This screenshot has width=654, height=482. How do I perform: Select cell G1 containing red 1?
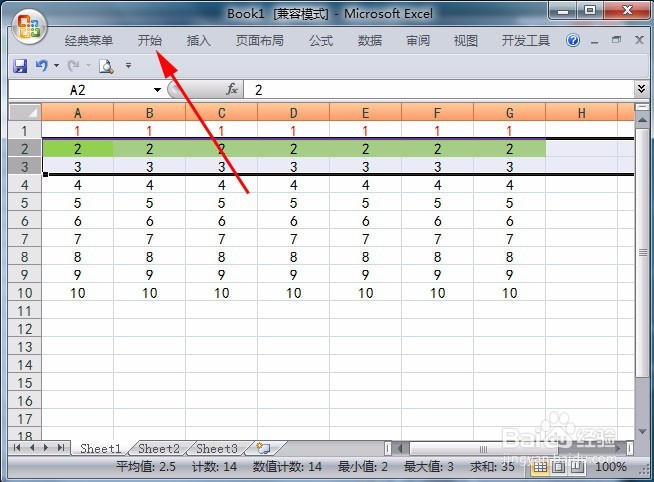pyautogui.click(x=509, y=131)
